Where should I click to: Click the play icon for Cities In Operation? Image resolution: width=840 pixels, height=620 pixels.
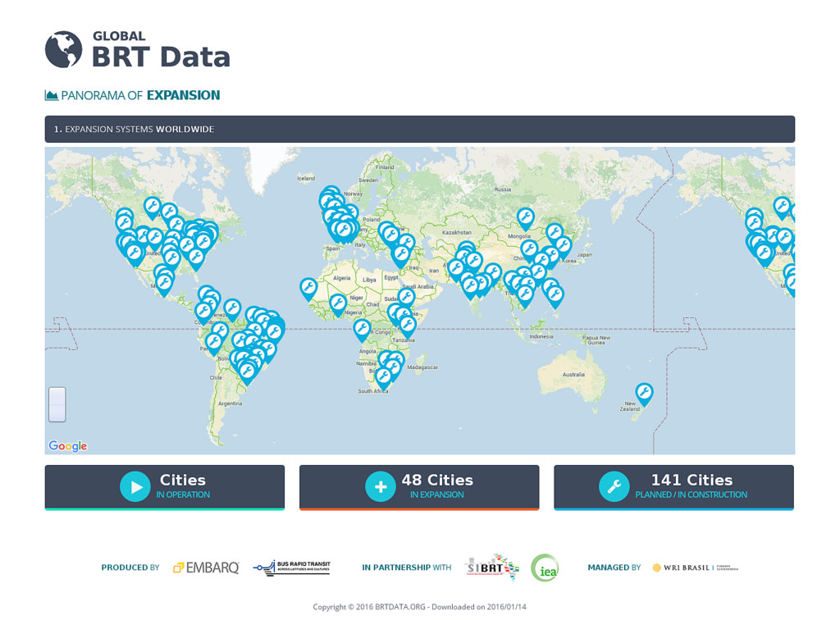point(135,486)
